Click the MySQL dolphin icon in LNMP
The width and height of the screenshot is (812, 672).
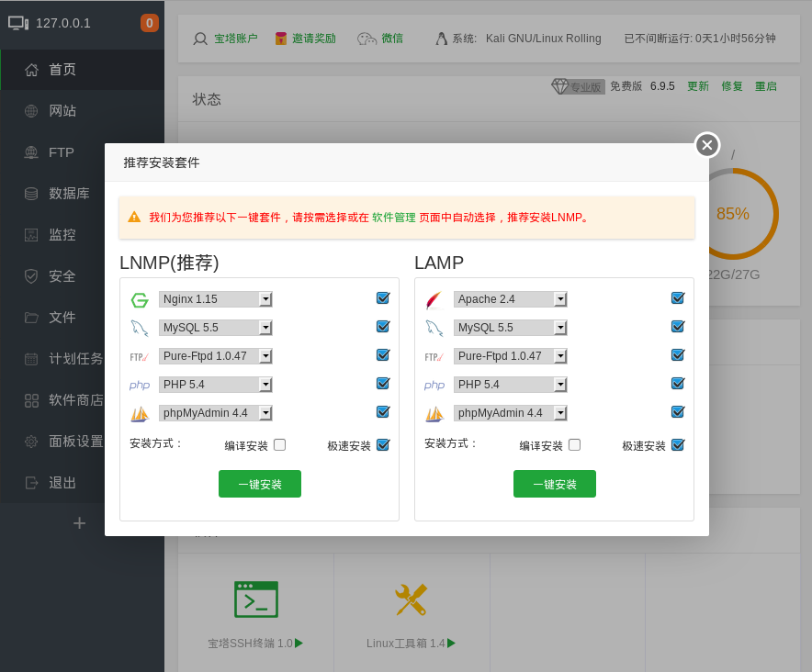pyautogui.click(x=140, y=329)
